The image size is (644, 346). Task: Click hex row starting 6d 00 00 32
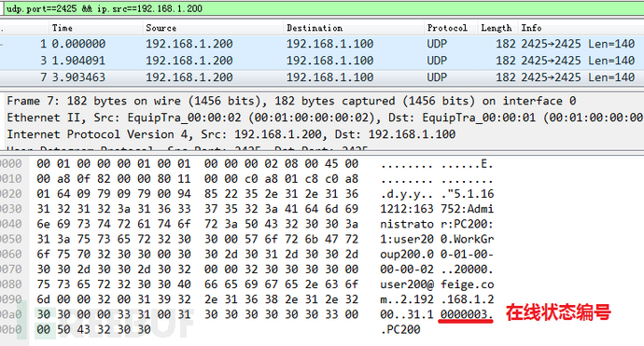point(197,299)
